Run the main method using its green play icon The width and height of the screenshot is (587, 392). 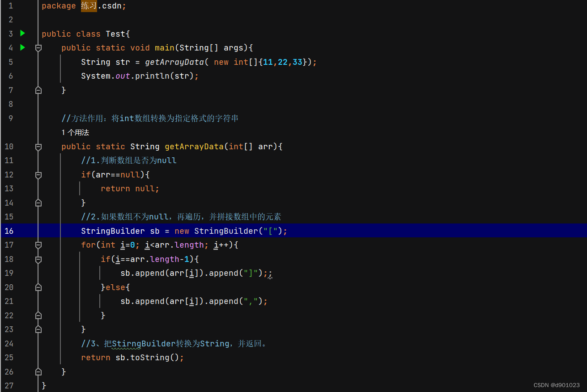pos(22,47)
